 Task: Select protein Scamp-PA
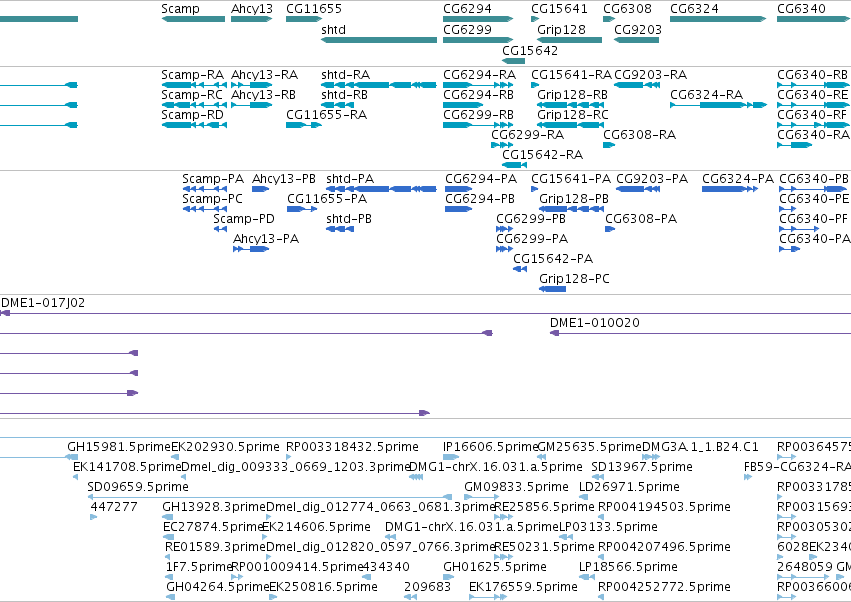213,179
